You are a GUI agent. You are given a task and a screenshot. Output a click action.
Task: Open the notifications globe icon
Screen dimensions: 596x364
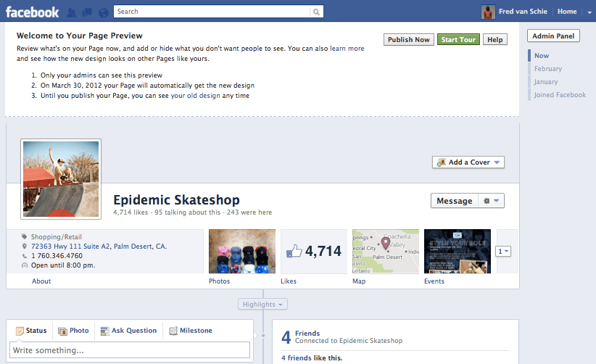coord(104,13)
